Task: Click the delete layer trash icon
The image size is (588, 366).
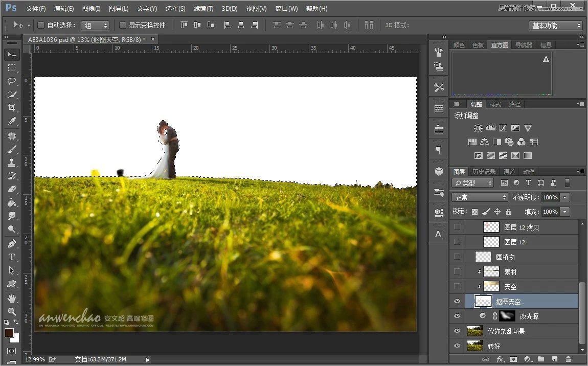Action: (x=568, y=359)
